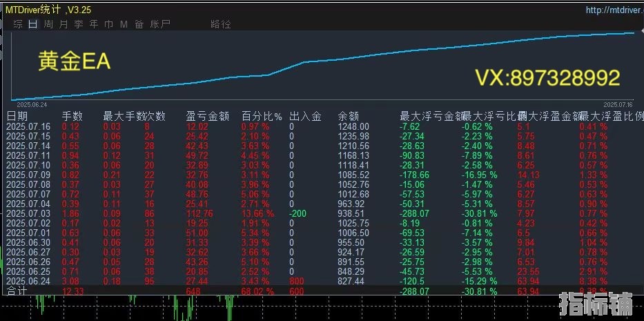
Task: Click floating loss ratio -16.95 %
Action: pos(479,175)
